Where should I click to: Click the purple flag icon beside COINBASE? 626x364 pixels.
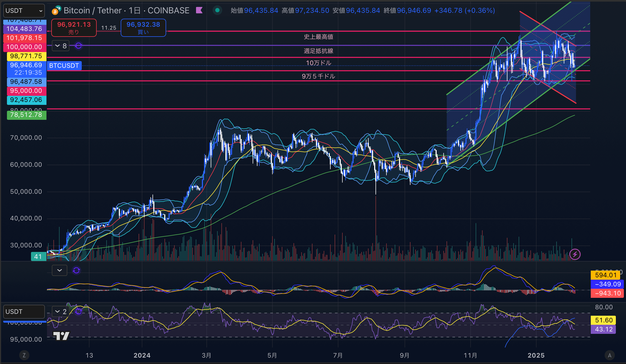click(x=199, y=10)
